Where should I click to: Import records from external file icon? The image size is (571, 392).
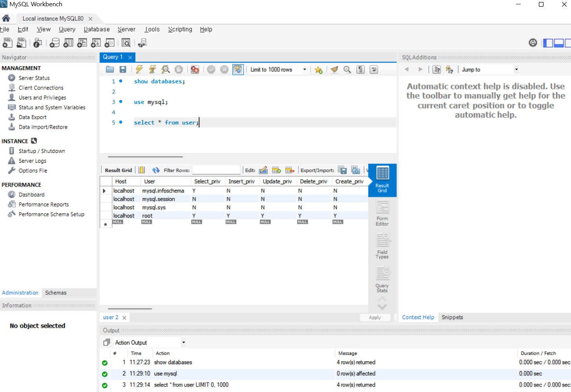356,170
